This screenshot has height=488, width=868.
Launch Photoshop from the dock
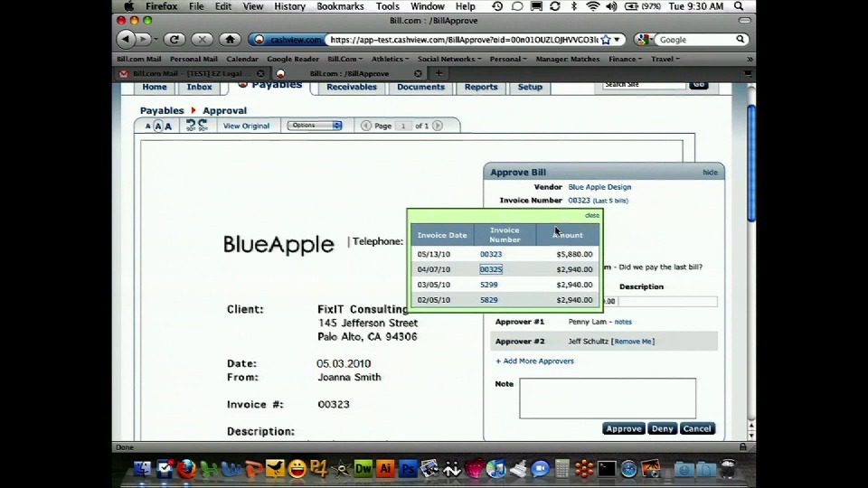point(408,469)
